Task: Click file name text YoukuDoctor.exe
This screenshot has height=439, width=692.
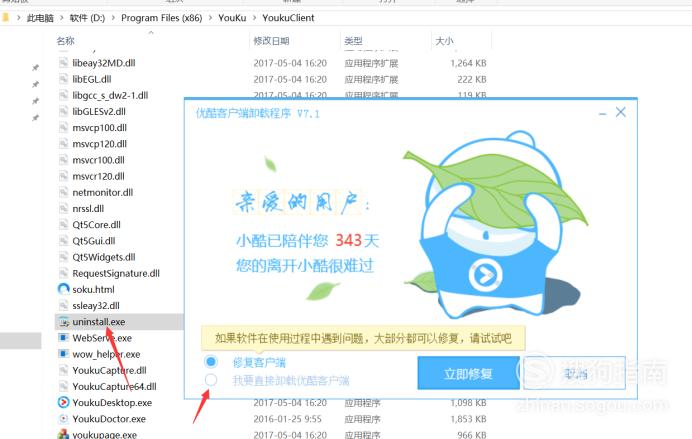Action: pos(109,419)
